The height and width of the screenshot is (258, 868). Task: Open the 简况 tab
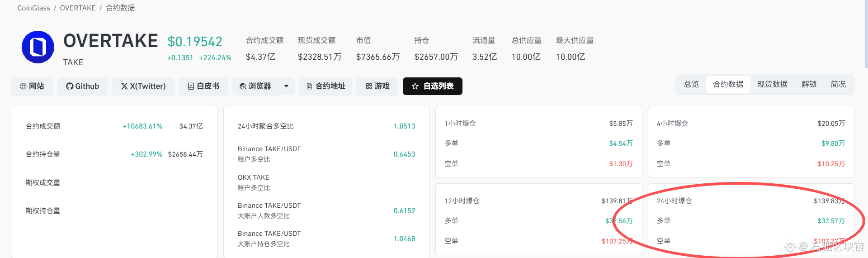[x=838, y=84]
